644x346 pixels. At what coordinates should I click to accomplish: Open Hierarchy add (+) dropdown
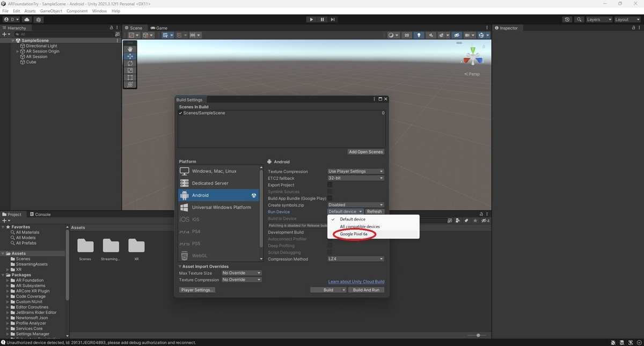(x=6, y=34)
